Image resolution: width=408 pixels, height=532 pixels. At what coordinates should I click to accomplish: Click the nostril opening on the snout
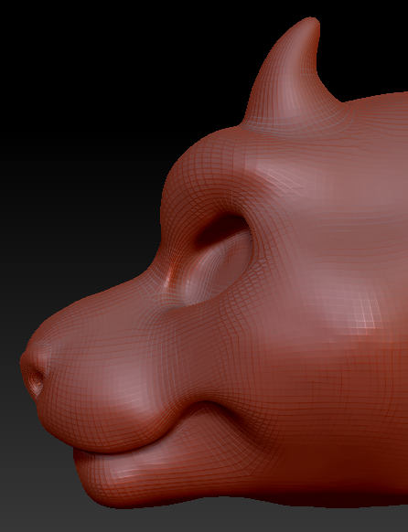pyautogui.click(x=36, y=378)
